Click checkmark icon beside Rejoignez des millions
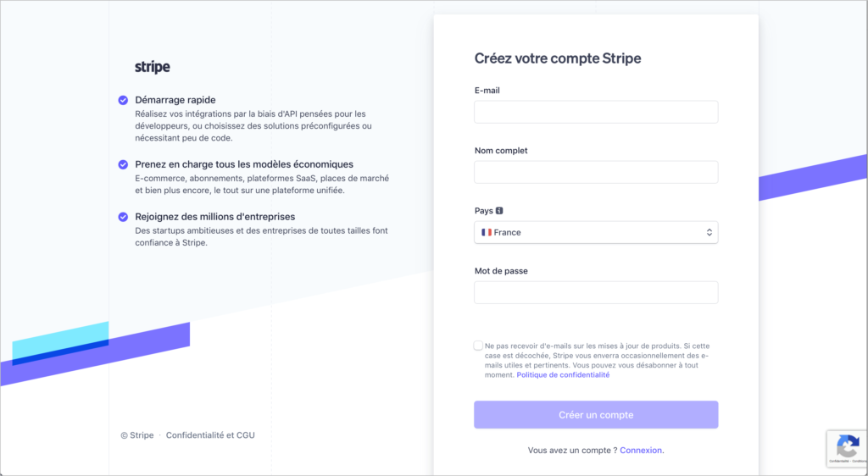The height and width of the screenshot is (476, 868). [123, 217]
